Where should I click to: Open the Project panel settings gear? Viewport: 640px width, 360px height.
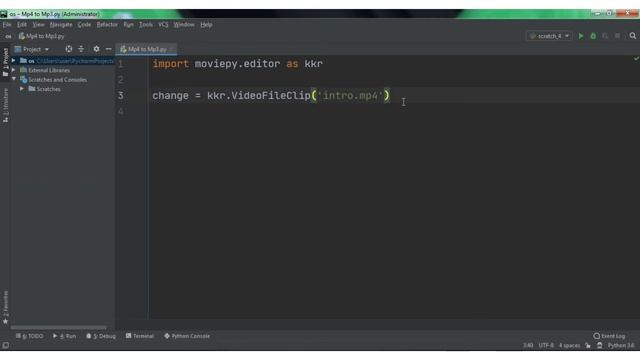96,49
